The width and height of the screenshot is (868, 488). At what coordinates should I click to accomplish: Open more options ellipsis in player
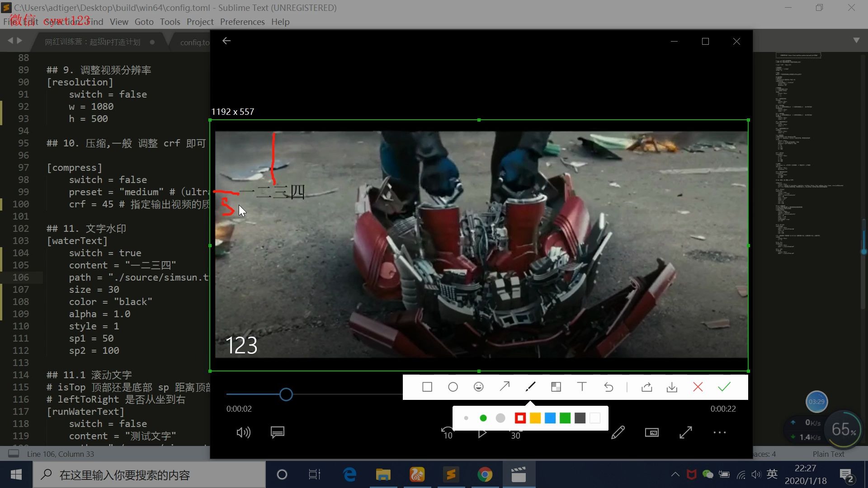pos(719,433)
